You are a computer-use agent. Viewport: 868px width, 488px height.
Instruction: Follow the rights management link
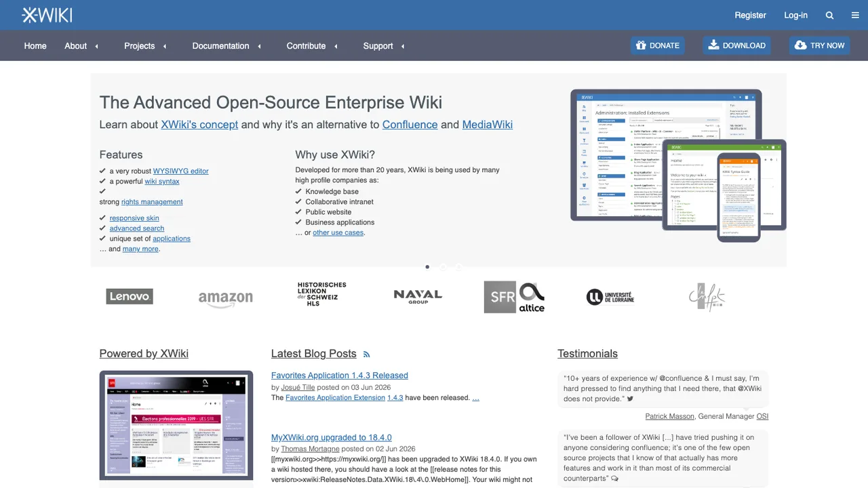152,202
